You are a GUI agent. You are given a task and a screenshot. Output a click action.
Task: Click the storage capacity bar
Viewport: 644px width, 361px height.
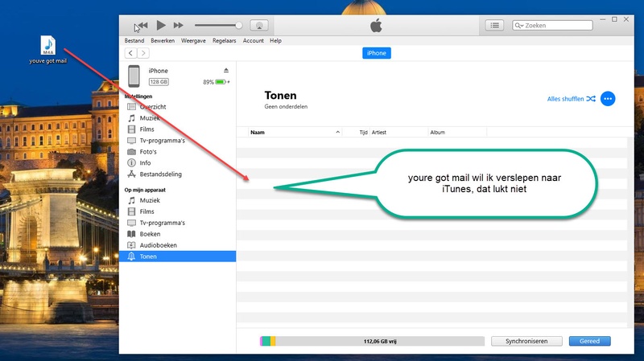click(372, 341)
